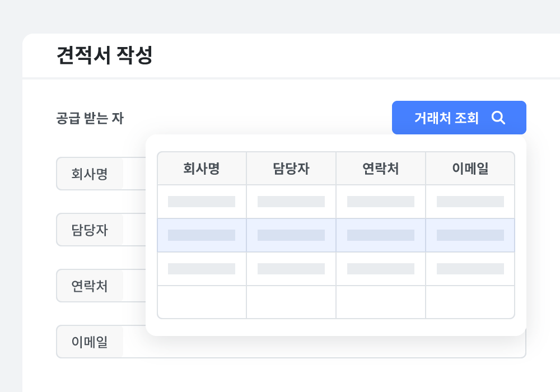Select the highlighted second row in the lookup table

[336, 235]
